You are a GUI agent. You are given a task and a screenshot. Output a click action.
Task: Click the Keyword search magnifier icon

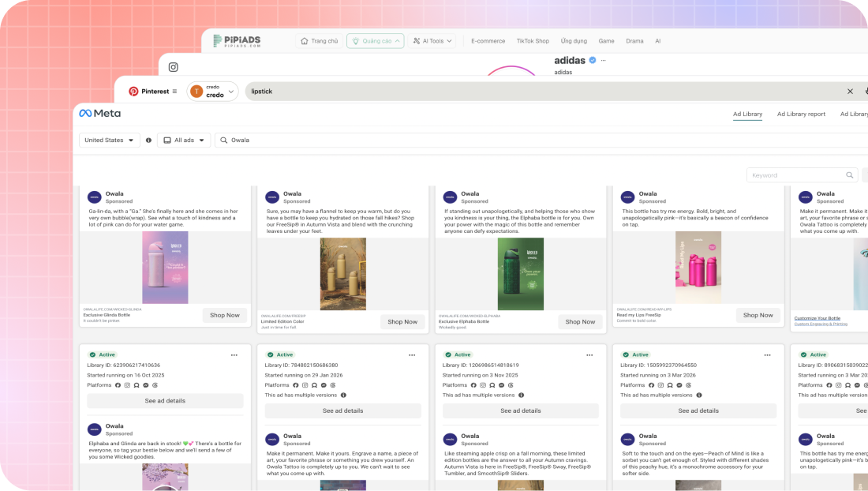click(x=849, y=175)
